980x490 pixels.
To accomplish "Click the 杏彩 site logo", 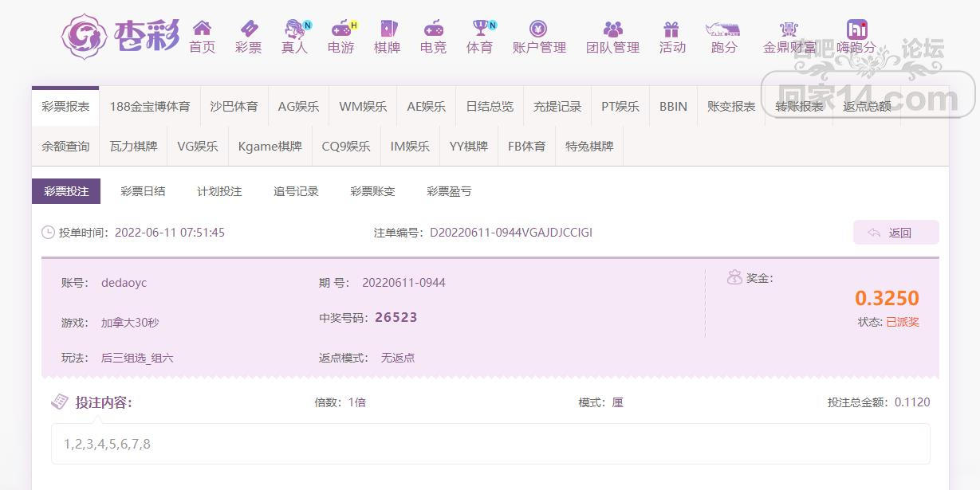I will click(120, 35).
